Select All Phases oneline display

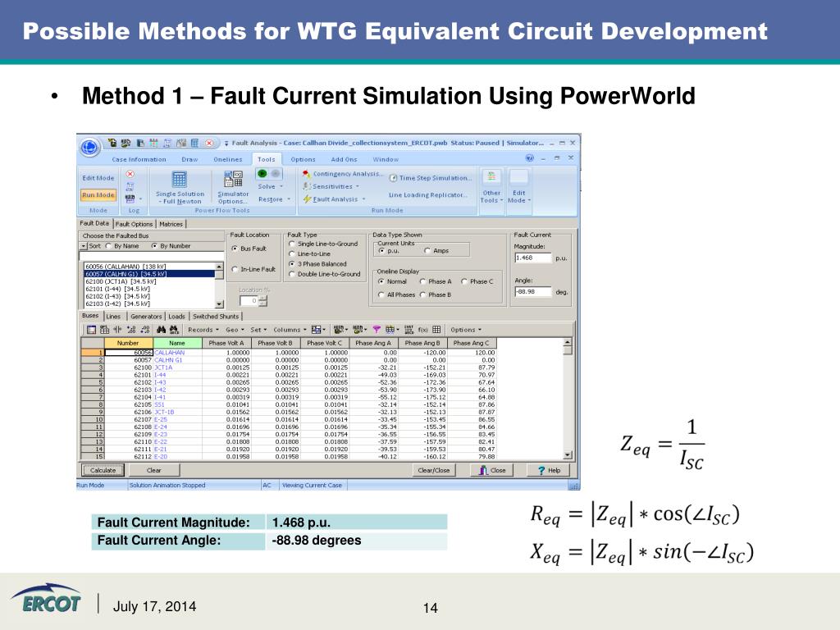tap(381, 294)
